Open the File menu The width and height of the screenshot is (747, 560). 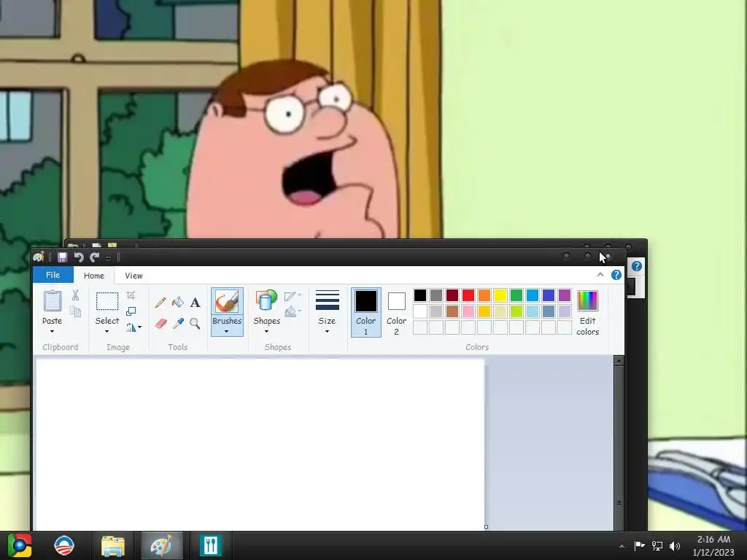53,275
